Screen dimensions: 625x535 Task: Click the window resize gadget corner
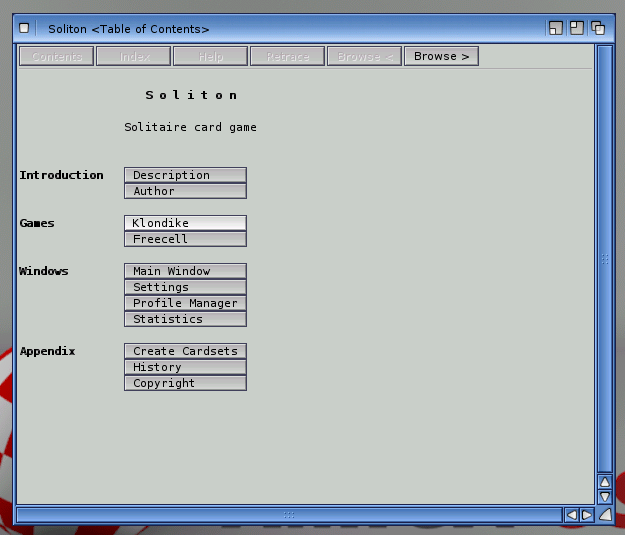[x=604, y=515]
